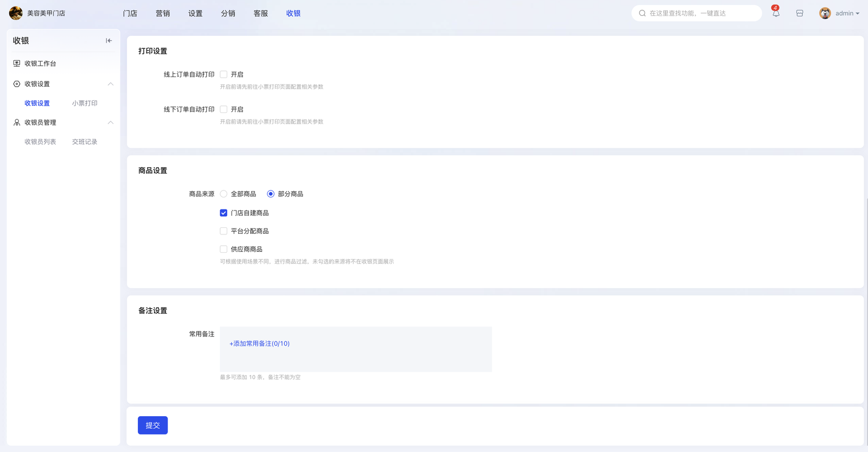
Task: Click the notification bell icon
Action: point(776,14)
